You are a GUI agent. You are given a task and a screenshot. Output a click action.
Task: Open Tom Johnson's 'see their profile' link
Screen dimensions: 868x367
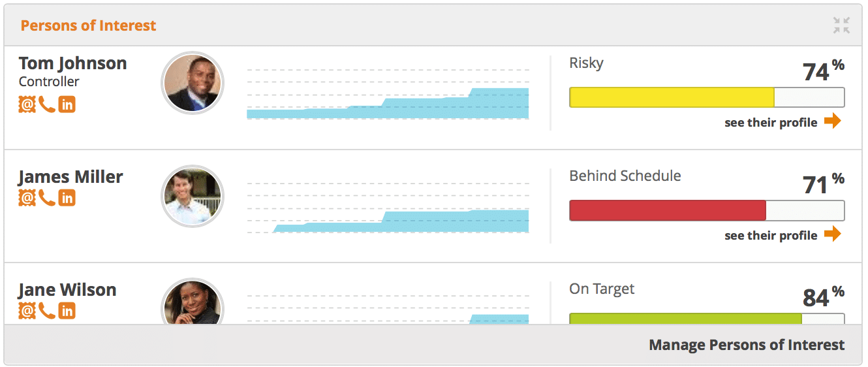point(771,123)
